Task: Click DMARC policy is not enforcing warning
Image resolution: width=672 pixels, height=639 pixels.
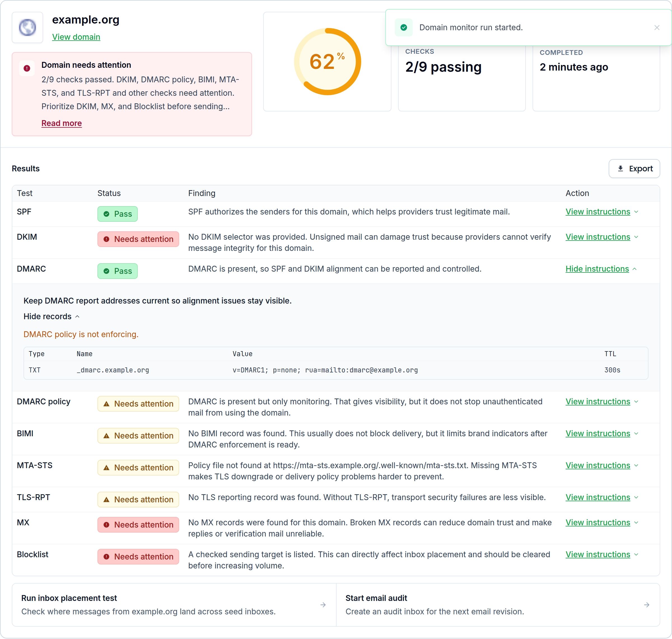Action: [81, 335]
